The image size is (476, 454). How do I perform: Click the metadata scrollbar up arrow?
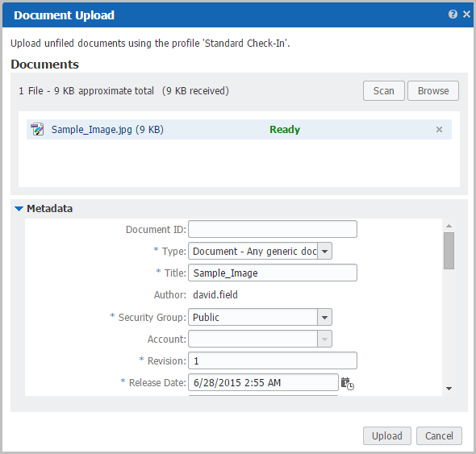449,226
